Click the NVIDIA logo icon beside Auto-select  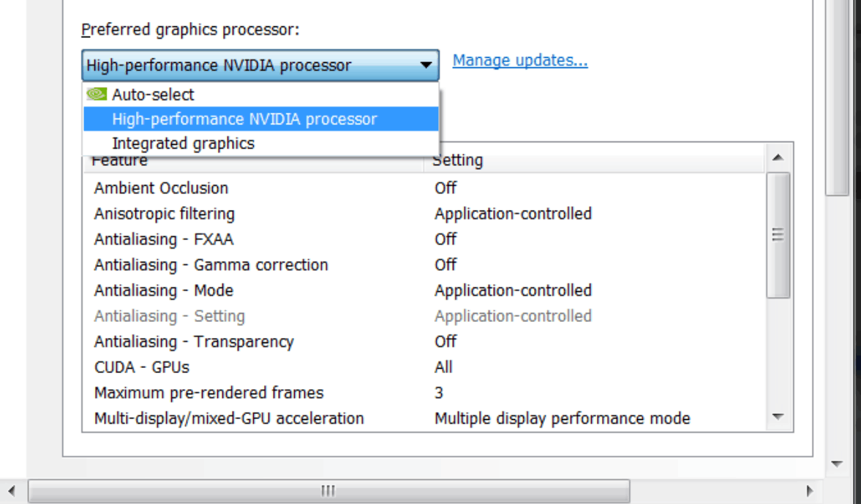97,94
